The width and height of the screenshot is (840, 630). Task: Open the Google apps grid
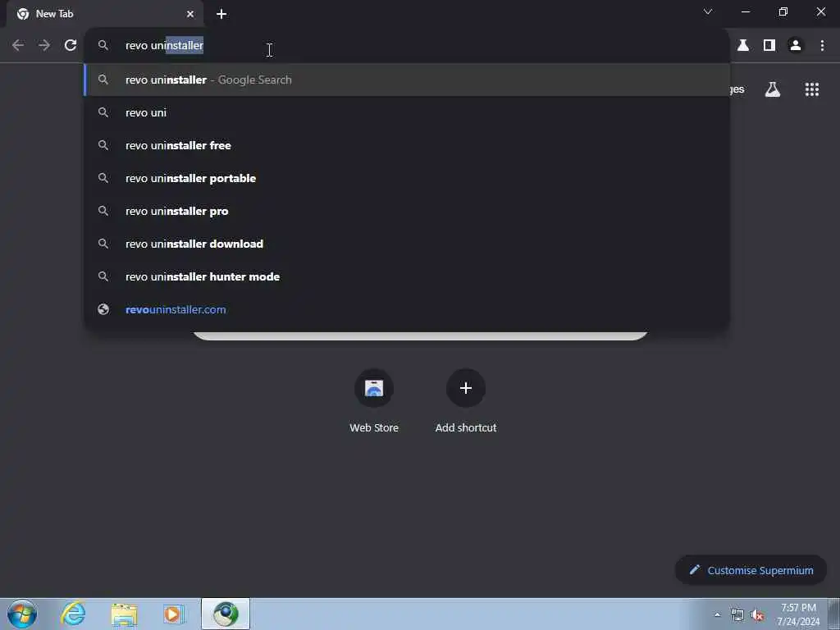pyautogui.click(x=812, y=89)
